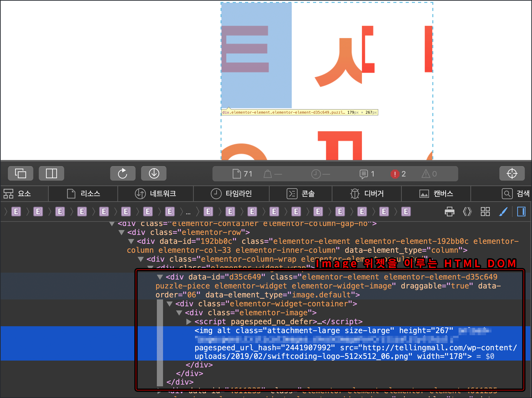532x398 pixels.
Task: Click the console log count 1 indicator
Action: coord(367,174)
